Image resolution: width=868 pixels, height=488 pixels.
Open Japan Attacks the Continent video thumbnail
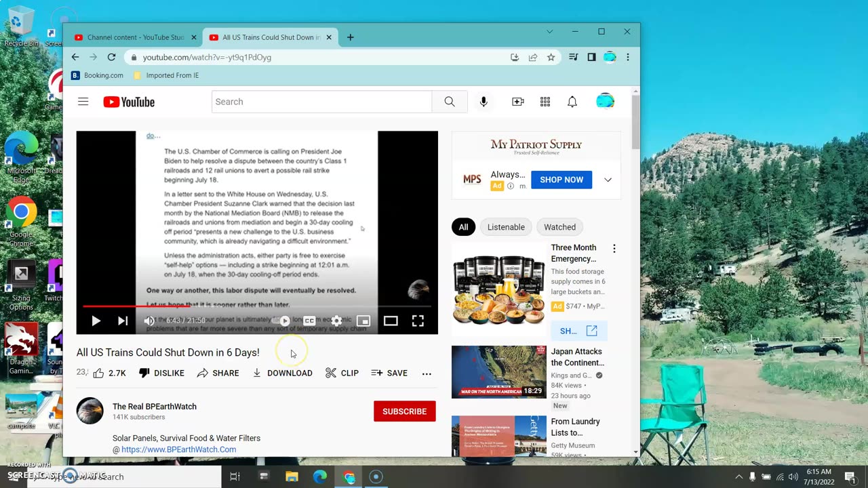(x=498, y=372)
